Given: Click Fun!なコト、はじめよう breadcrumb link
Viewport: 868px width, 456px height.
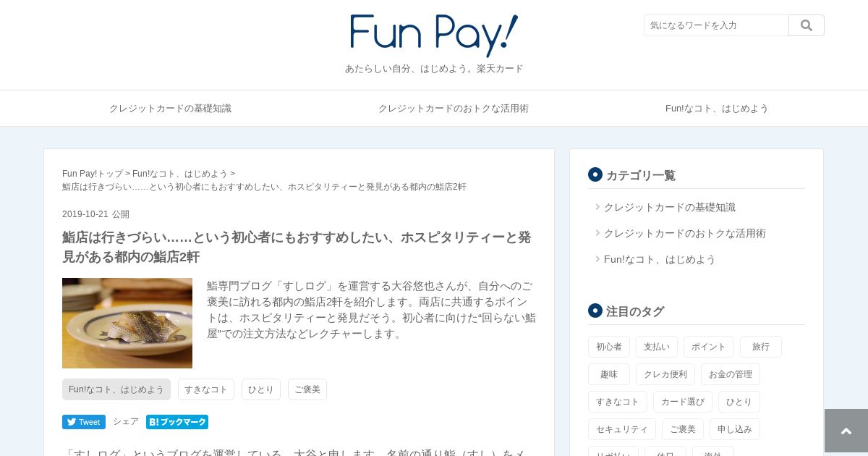Looking at the screenshot, I should tap(180, 174).
